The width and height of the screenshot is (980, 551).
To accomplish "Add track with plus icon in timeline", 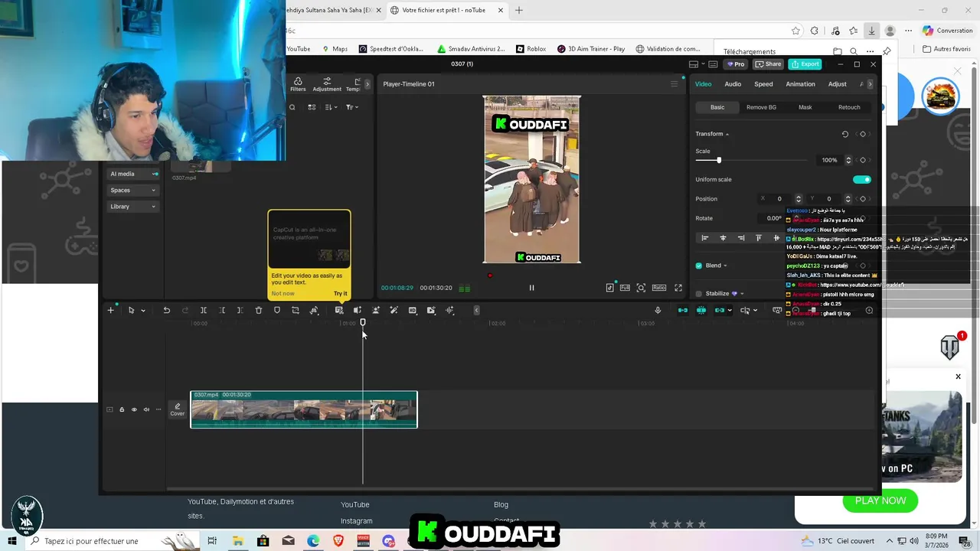I will [111, 310].
